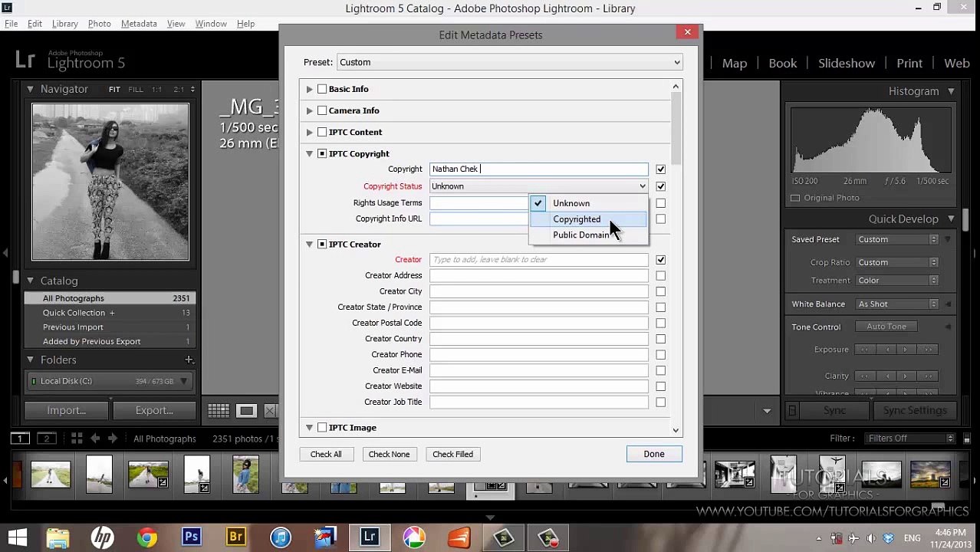Show hidden system tray icons
This screenshot has width=980, height=552.
click(x=819, y=538)
